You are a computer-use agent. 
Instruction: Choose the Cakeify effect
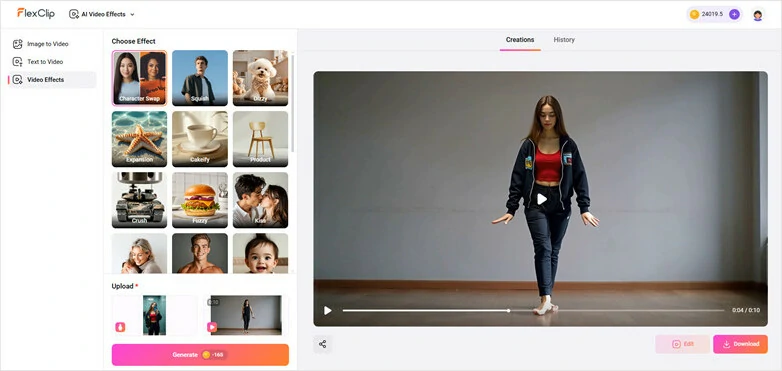(x=200, y=139)
